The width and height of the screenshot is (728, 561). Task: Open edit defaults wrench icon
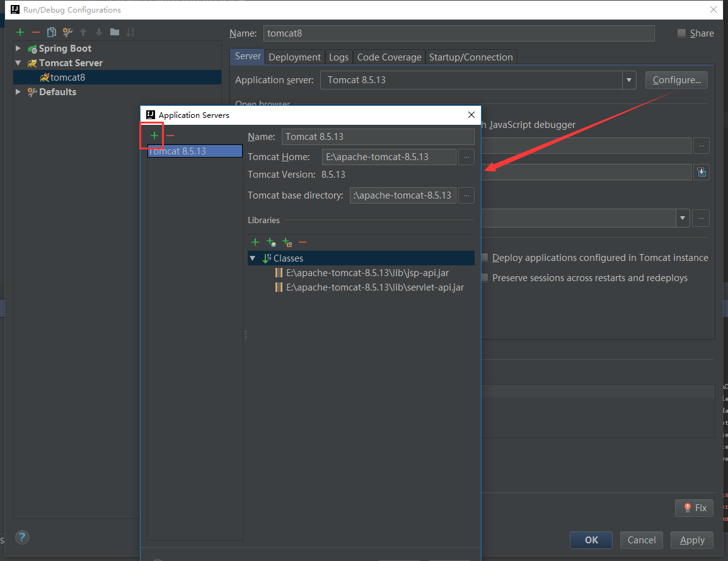68,32
